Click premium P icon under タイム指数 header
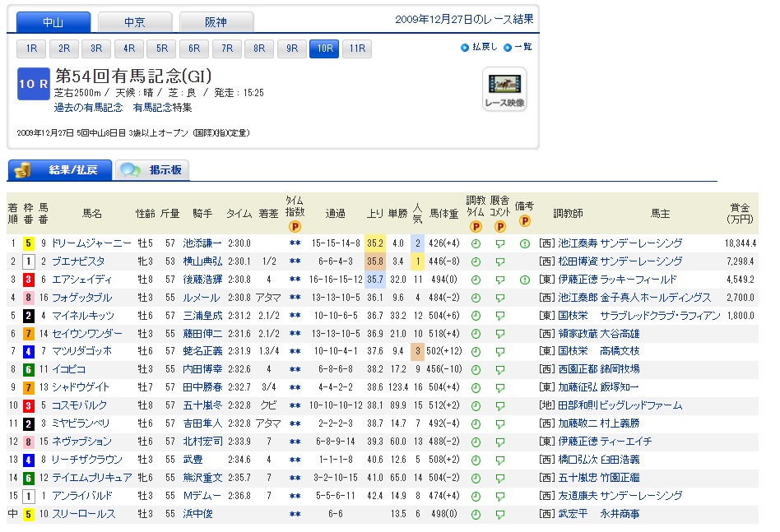 coord(295,226)
